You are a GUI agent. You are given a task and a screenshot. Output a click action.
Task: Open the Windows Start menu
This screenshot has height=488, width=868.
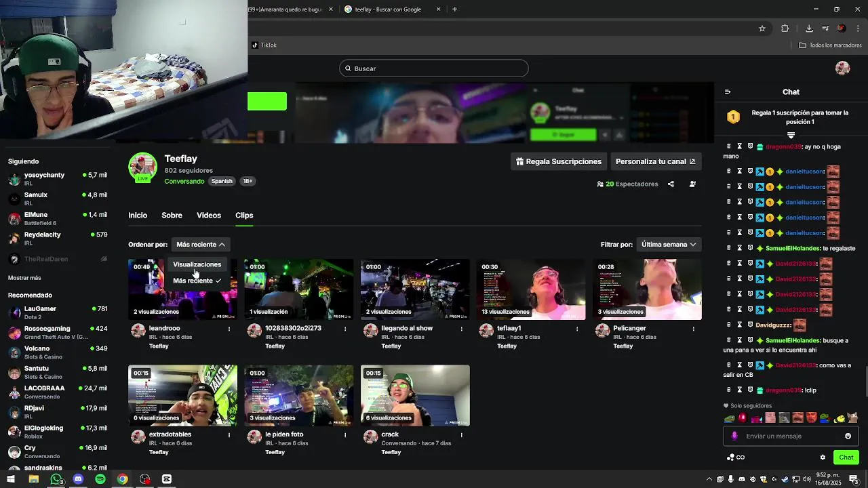(x=11, y=479)
